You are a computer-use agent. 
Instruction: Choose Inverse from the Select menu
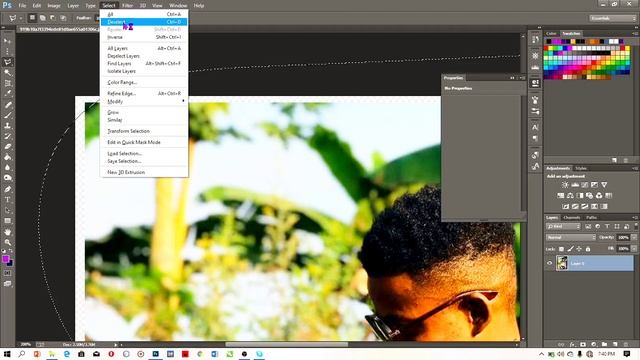coord(144,37)
